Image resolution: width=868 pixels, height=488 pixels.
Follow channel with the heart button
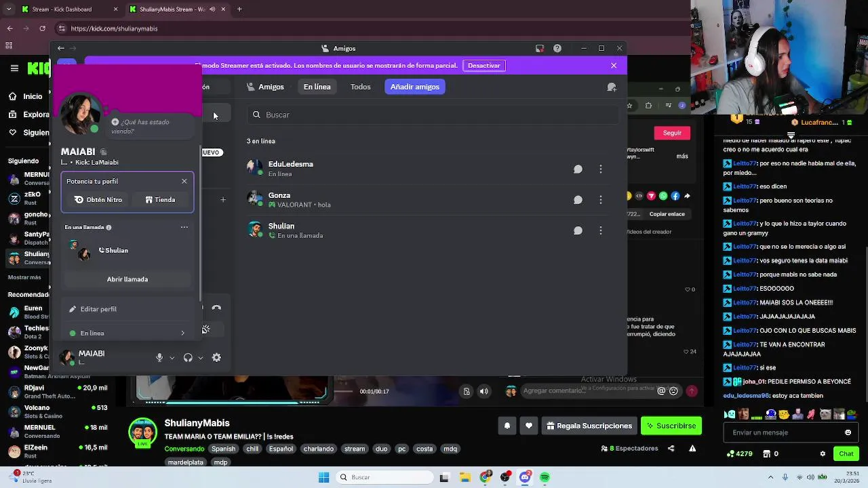click(529, 426)
